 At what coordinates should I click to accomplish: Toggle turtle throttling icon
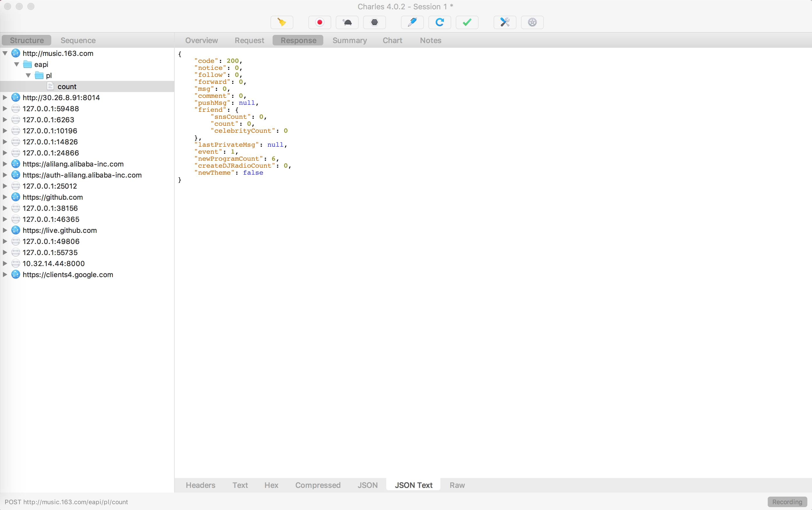(347, 22)
